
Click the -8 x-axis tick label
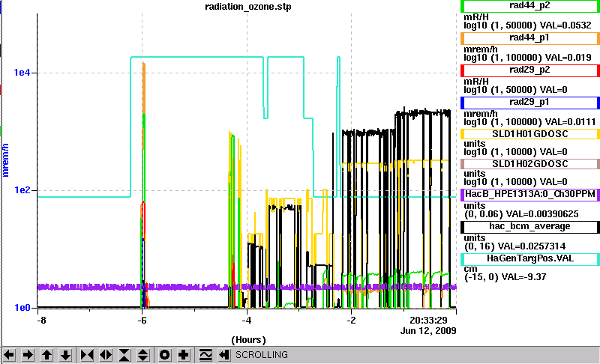pos(41,321)
